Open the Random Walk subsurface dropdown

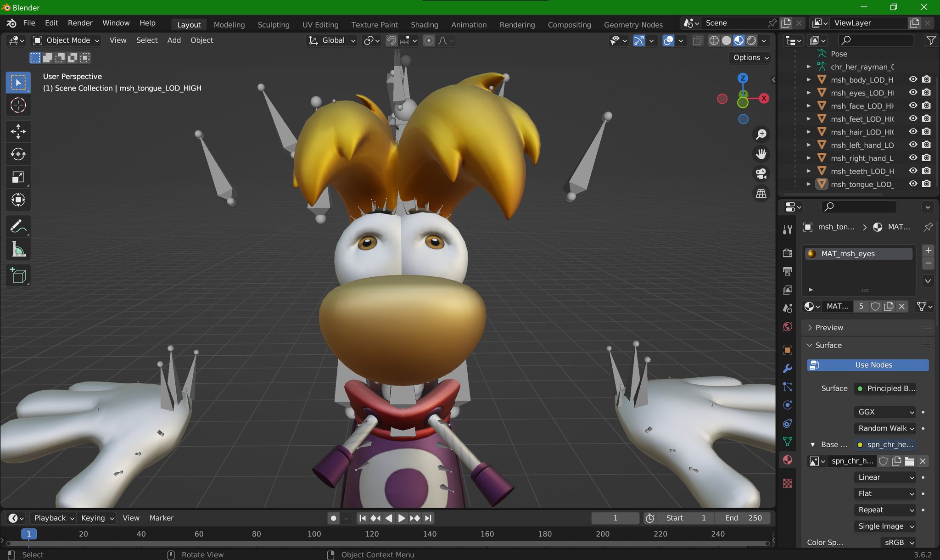coord(884,428)
